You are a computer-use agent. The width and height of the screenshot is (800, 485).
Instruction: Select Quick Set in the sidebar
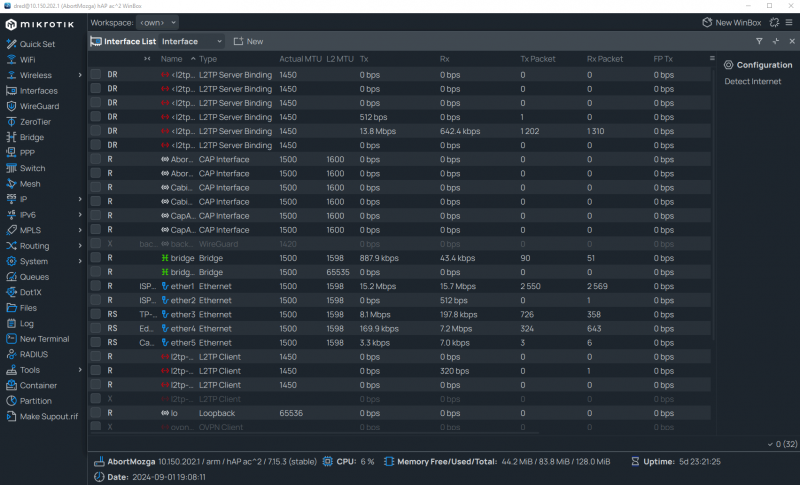click(x=37, y=44)
